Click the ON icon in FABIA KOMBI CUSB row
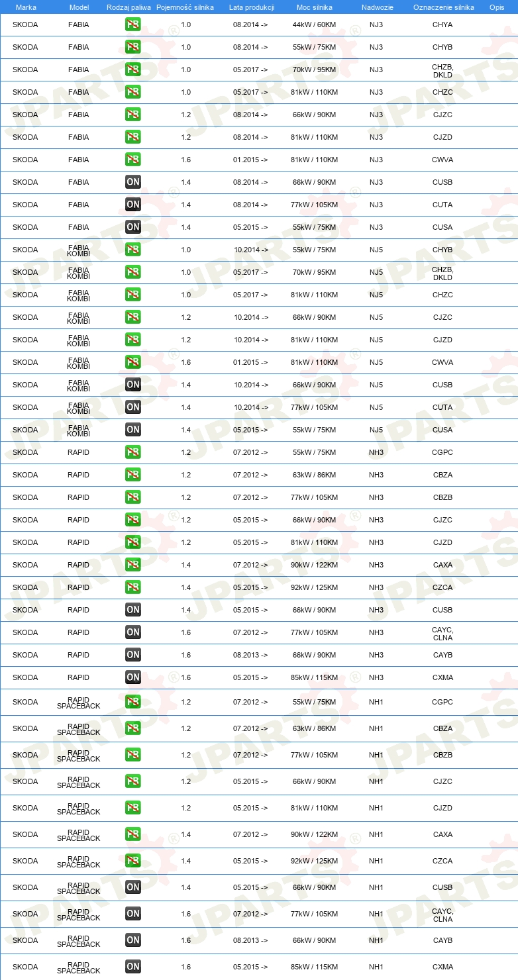This screenshot has width=518, height=980. tap(133, 385)
